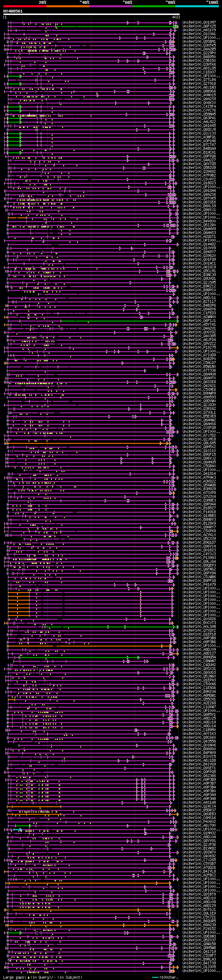Click the red ~20% identity legend bar
Viewport: 222px width, 980px height.
25,6
